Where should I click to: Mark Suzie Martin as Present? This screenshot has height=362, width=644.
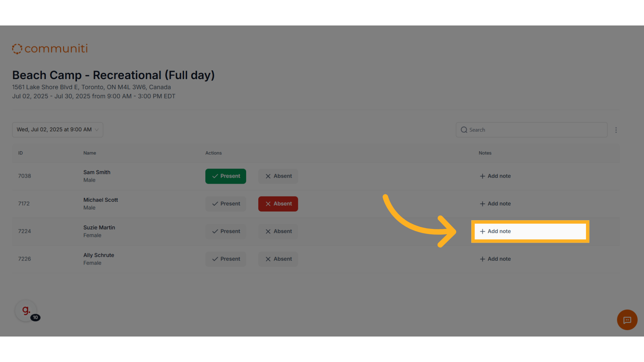click(x=226, y=232)
